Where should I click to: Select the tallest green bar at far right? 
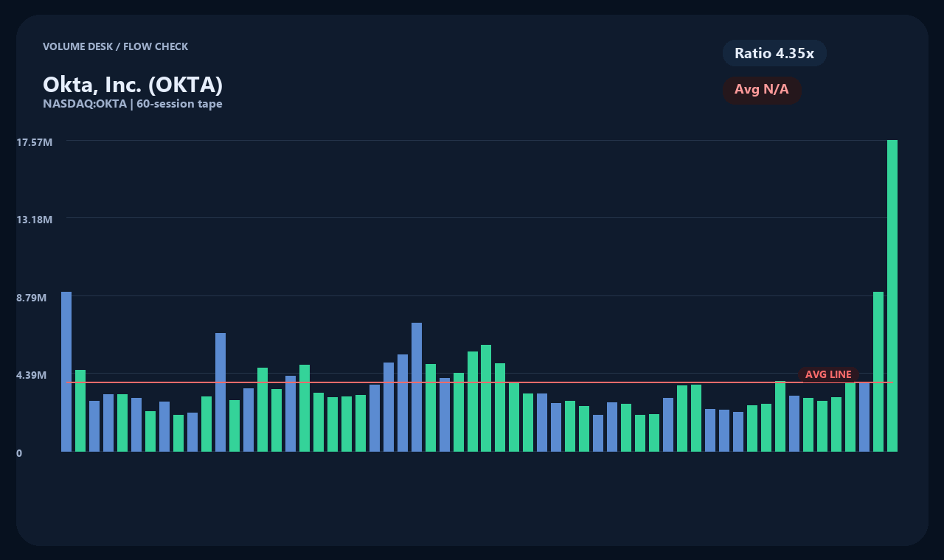click(892, 295)
